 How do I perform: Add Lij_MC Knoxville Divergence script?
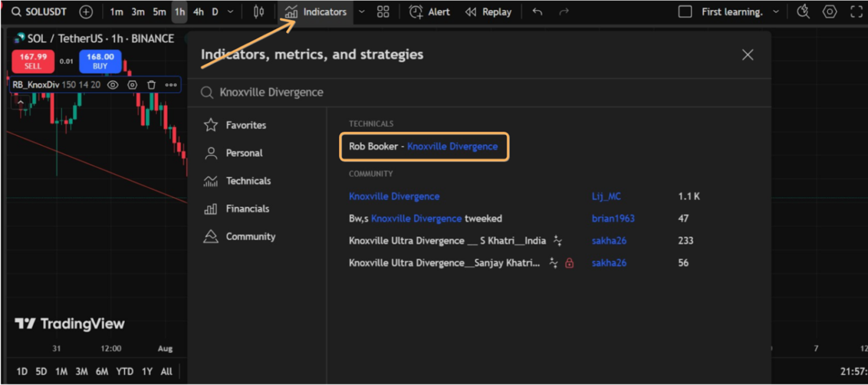point(394,196)
